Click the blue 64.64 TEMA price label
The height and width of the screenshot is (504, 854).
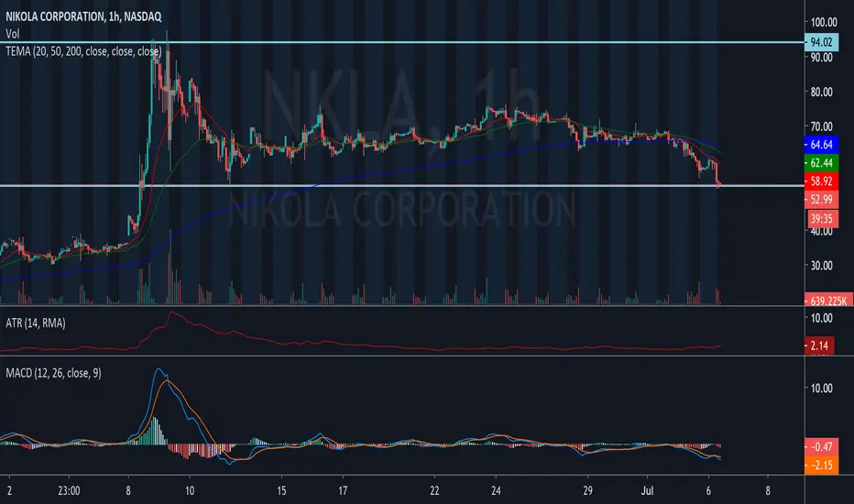[821, 145]
